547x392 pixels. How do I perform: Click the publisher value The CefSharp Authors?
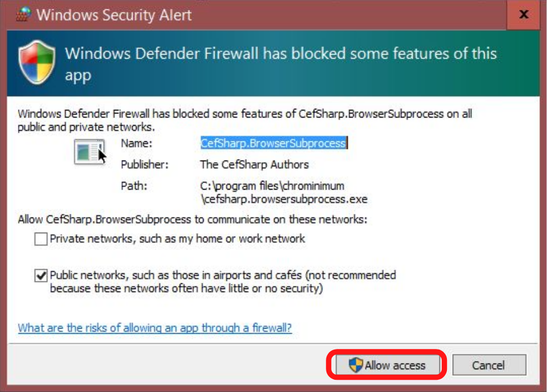click(254, 165)
